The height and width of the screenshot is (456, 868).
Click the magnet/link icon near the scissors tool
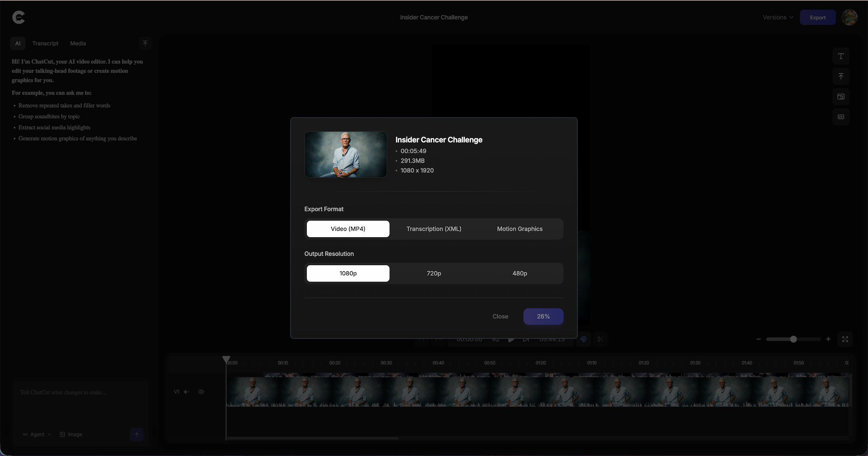(583, 339)
